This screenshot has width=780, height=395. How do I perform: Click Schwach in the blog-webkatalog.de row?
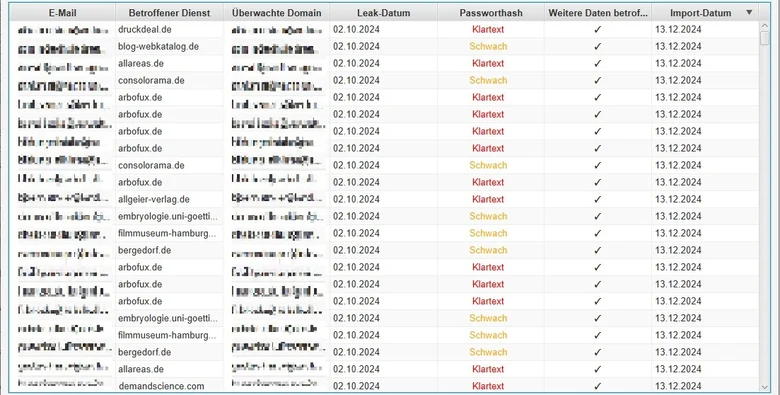488,46
